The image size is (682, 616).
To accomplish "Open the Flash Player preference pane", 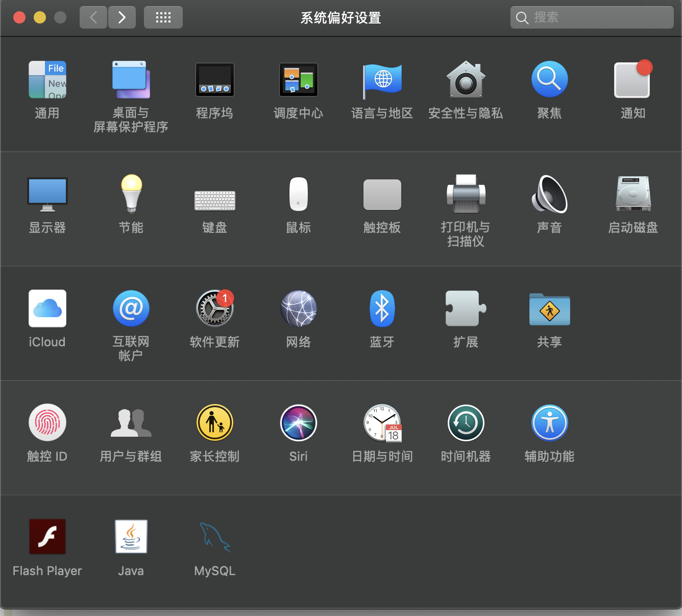I will pyautogui.click(x=47, y=536).
